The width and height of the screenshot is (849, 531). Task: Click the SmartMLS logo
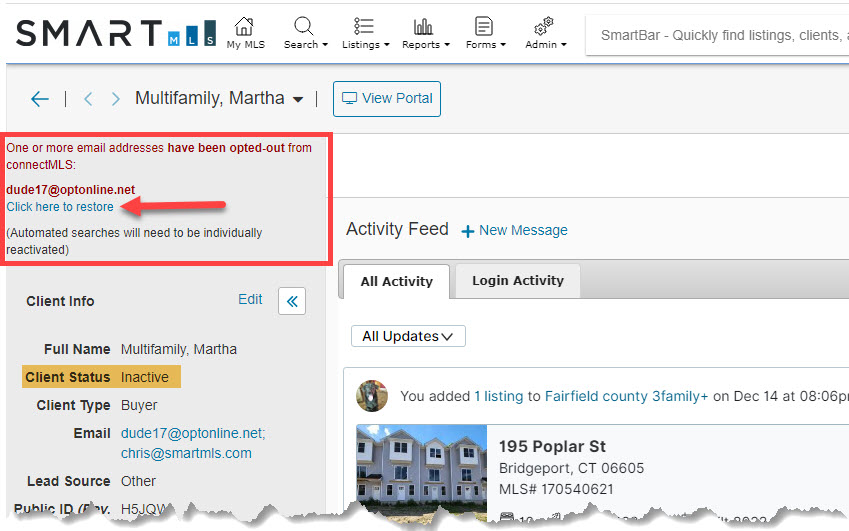(116, 33)
